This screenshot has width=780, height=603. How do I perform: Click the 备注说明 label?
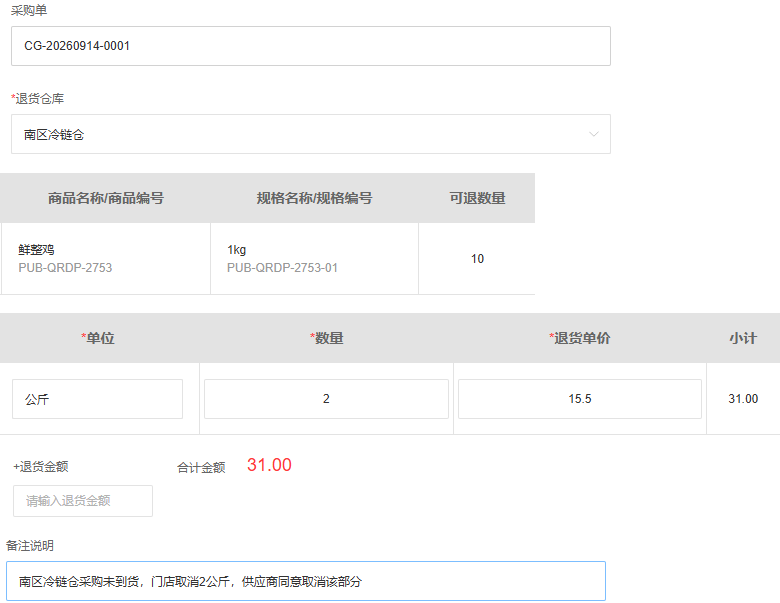click(30, 546)
